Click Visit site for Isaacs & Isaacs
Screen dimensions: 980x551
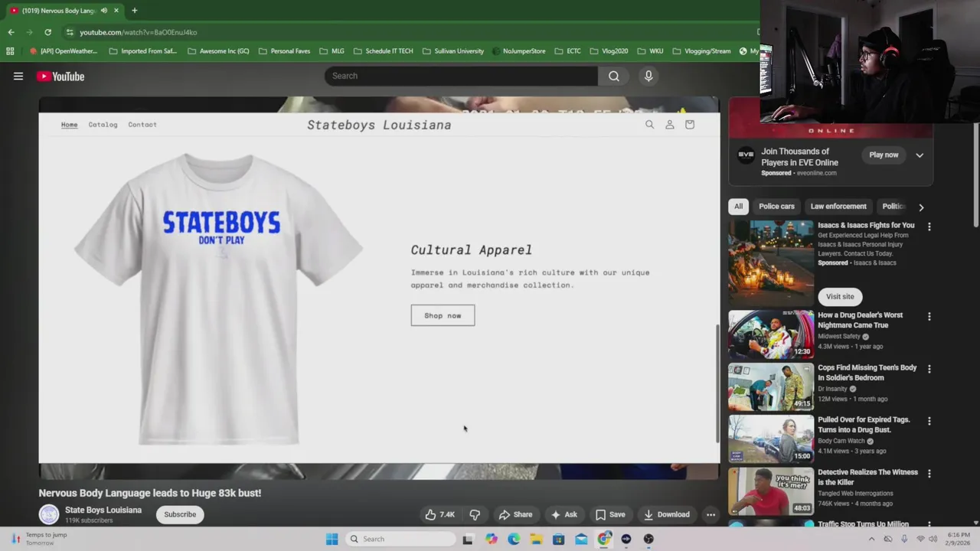pos(840,296)
